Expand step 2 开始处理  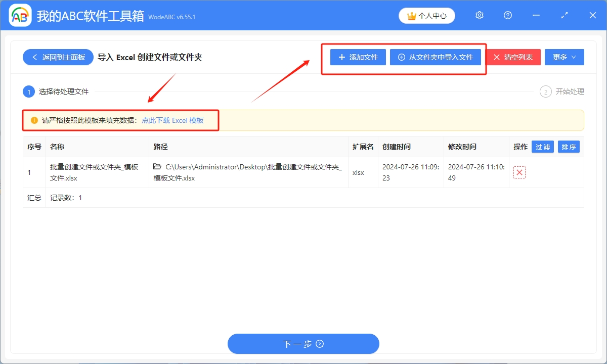pos(545,92)
